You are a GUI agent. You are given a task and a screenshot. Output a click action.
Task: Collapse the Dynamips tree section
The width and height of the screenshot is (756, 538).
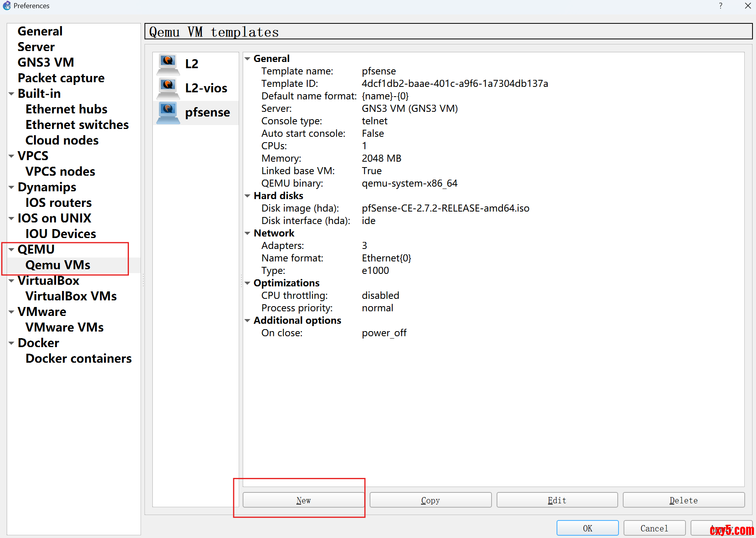pos(11,187)
